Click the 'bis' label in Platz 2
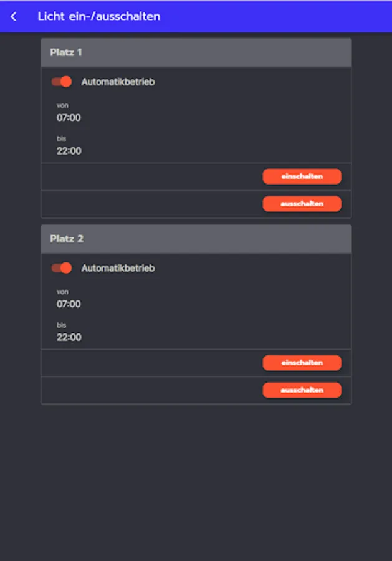 click(x=61, y=325)
